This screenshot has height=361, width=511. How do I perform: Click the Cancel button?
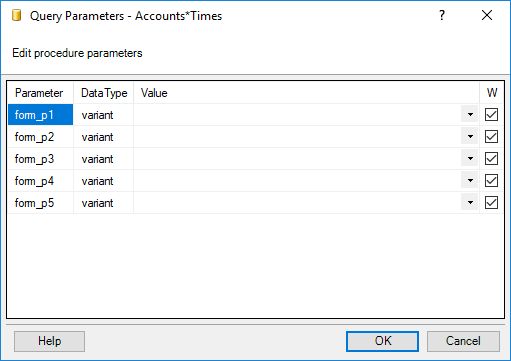[x=463, y=341]
